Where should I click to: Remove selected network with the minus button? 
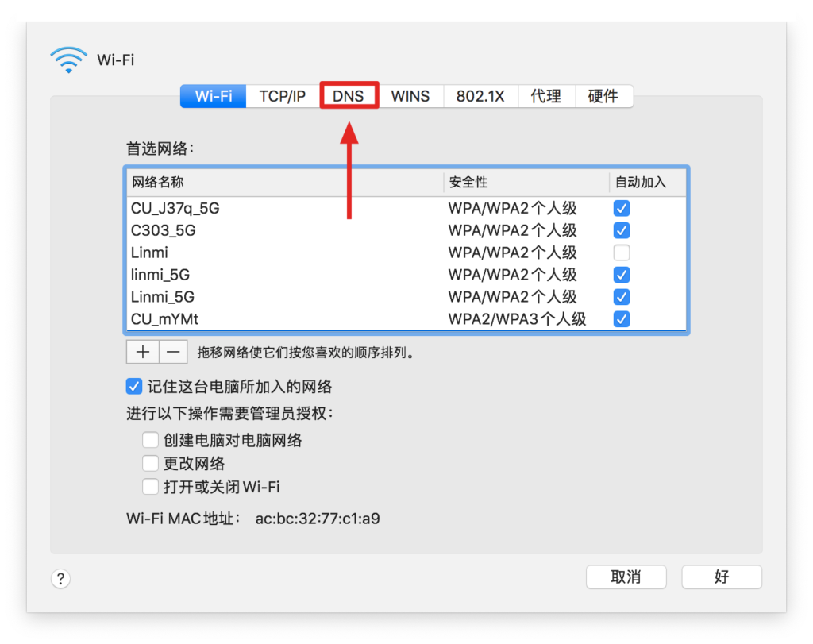tap(173, 353)
